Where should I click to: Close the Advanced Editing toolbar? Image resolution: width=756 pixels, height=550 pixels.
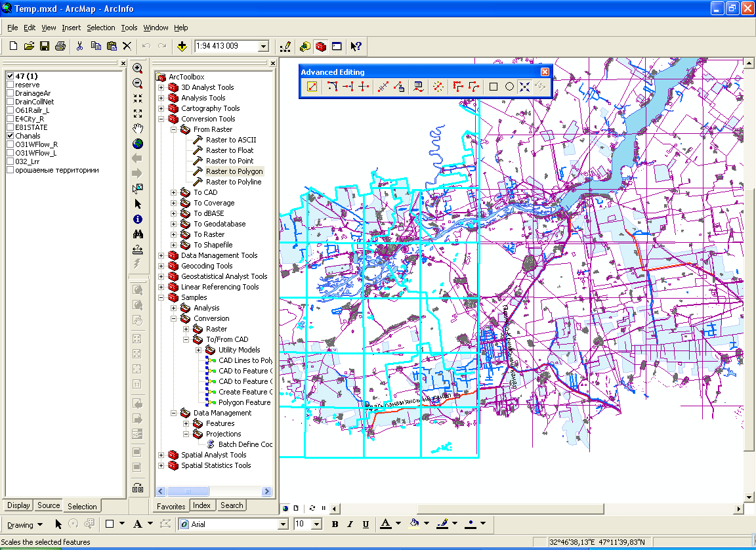click(545, 72)
